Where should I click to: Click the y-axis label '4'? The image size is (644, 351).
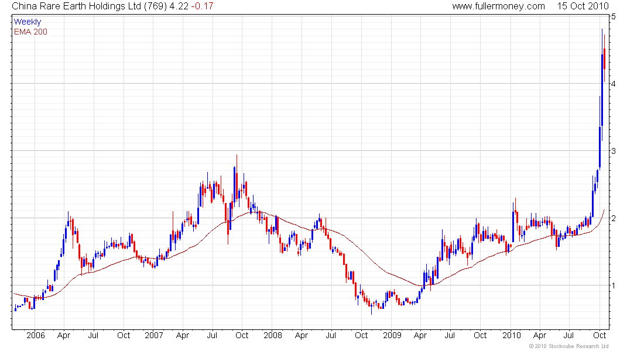614,84
